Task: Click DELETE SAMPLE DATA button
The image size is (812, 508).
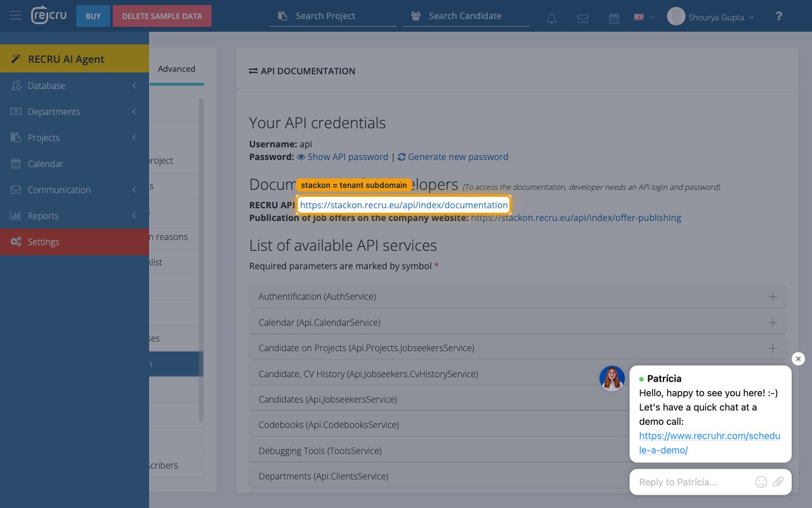Action: (x=162, y=16)
